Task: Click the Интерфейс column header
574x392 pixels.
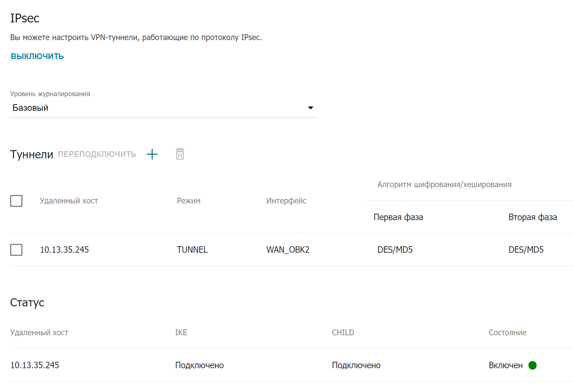Action: tap(286, 201)
